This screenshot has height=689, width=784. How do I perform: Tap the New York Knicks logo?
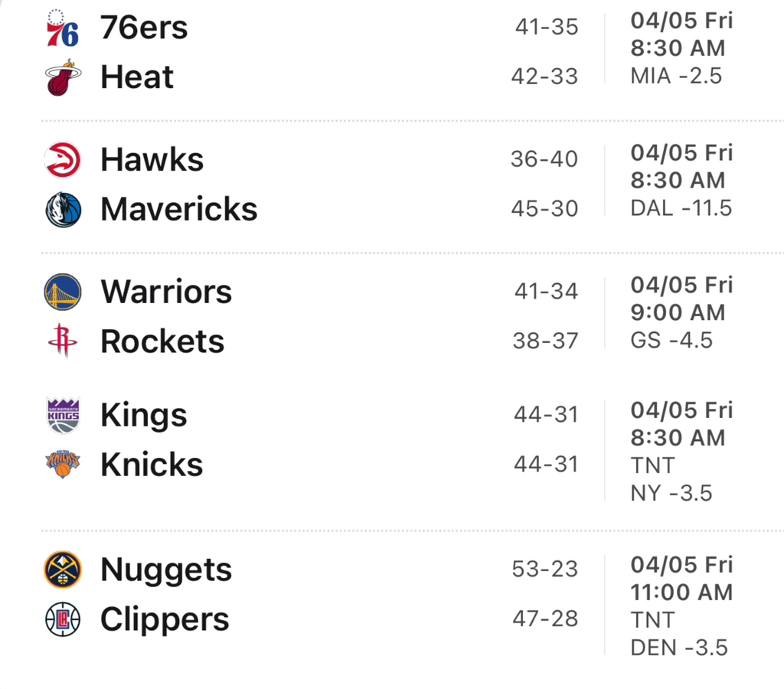click(x=62, y=465)
